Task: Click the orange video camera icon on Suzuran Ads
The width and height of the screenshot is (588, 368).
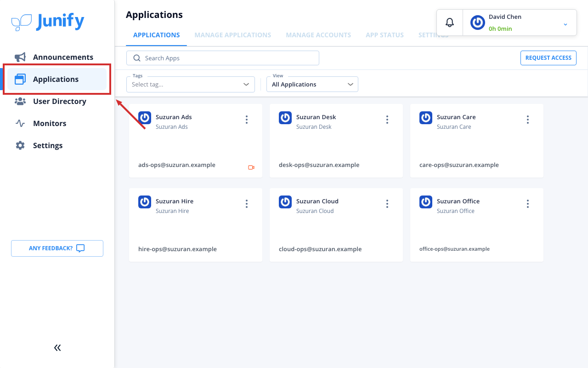Action: point(251,167)
